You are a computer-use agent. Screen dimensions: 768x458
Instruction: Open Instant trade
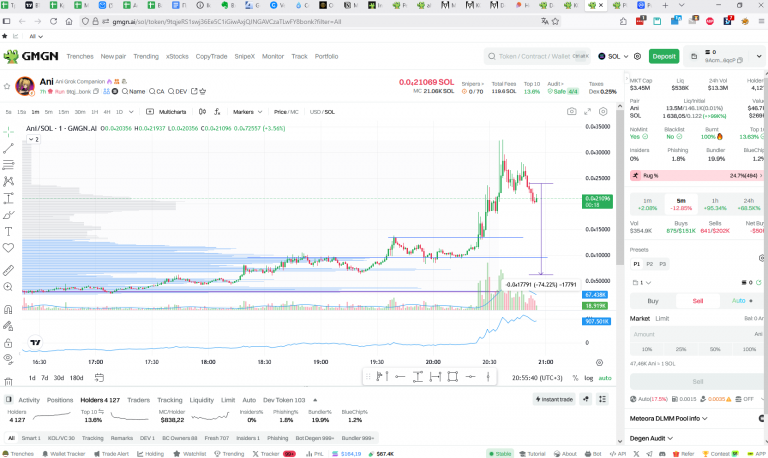tap(554, 399)
